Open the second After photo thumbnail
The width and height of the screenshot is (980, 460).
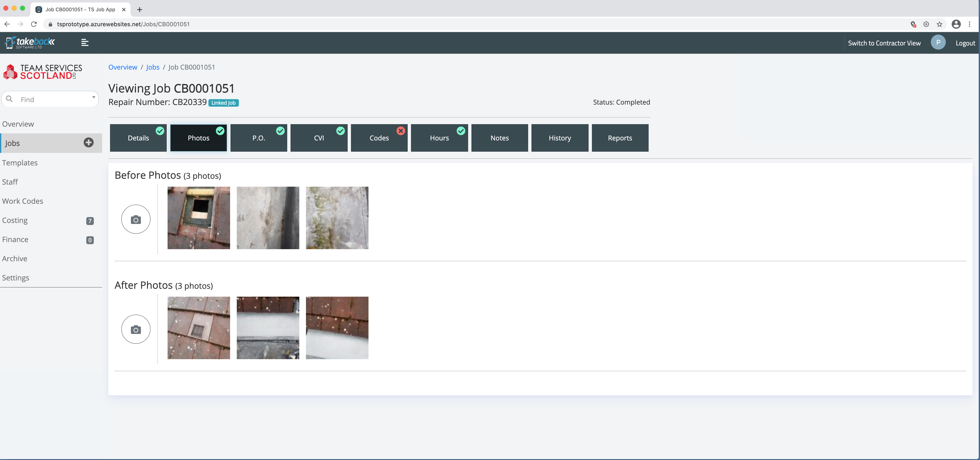[x=268, y=328]
